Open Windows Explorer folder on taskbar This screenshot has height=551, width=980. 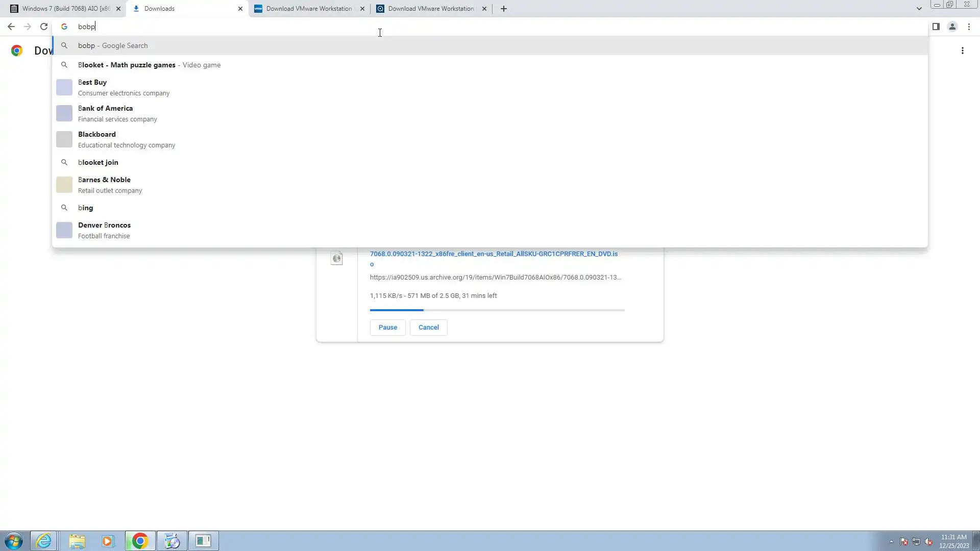click(x=77, y=541)
